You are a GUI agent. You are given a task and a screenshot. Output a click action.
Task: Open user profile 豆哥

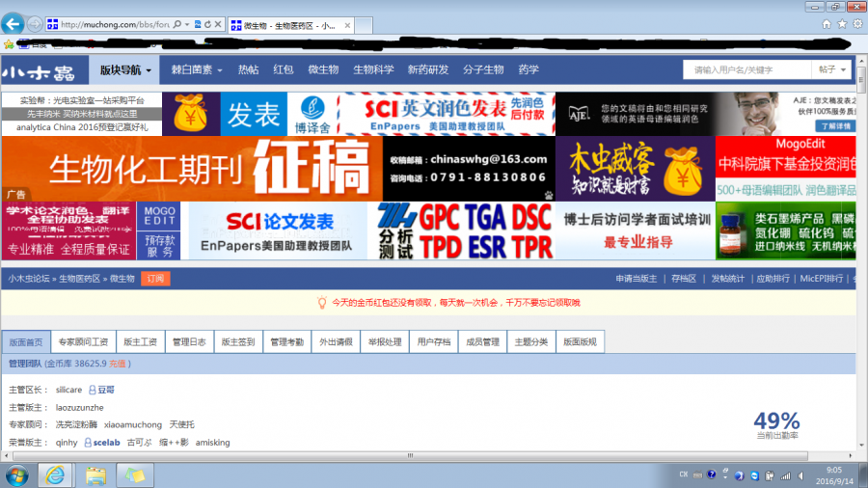(x=106, y=390)
